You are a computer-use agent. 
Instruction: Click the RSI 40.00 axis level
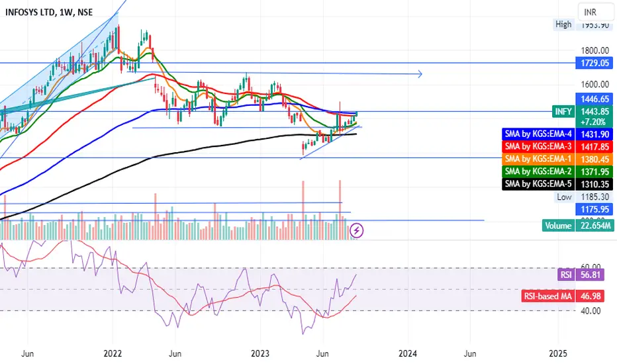pyautogui.click(x=591, y=311)
